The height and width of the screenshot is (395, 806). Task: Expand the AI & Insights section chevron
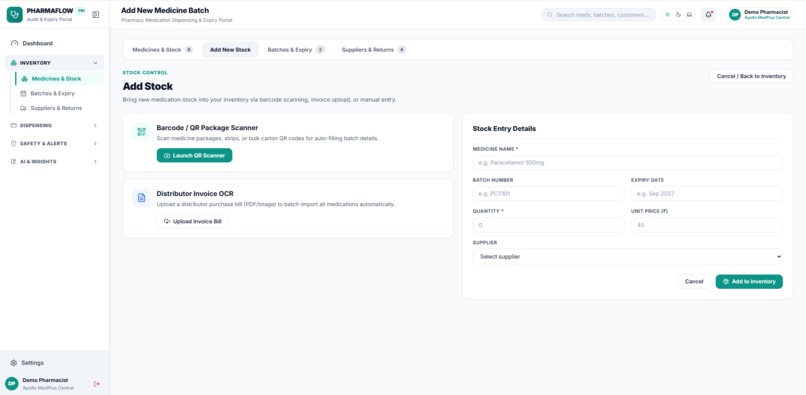click(95, 161)
